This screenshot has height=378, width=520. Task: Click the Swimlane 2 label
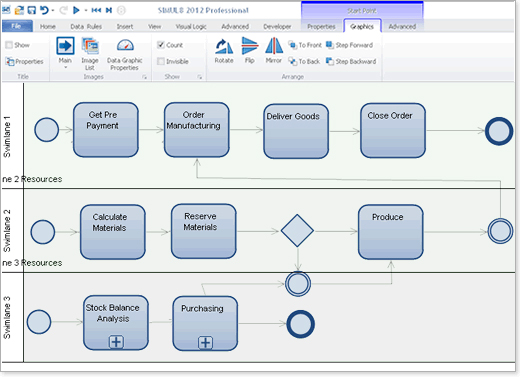7,231
